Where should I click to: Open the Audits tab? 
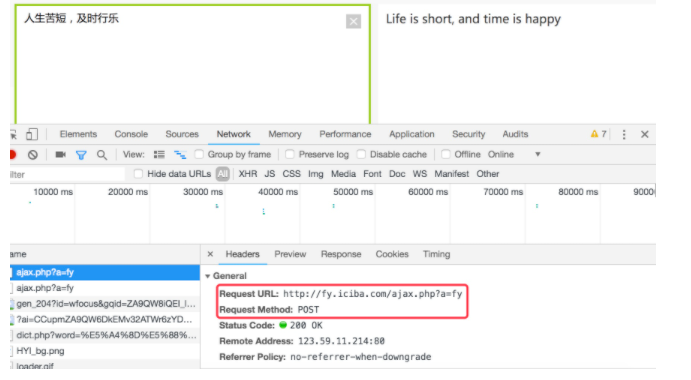515,134
